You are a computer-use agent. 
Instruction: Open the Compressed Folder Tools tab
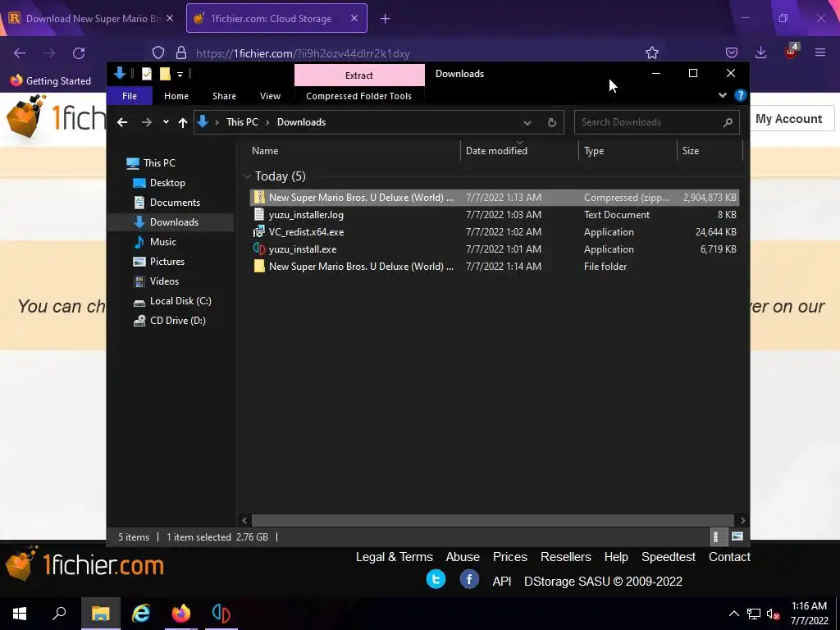coord(359,96)
